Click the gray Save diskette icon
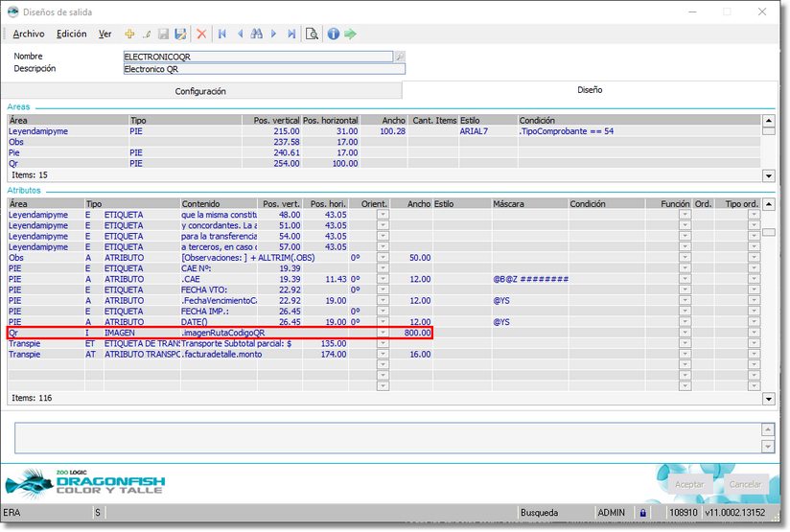This screenshot has height=532, width=790. tap(163, 34)
